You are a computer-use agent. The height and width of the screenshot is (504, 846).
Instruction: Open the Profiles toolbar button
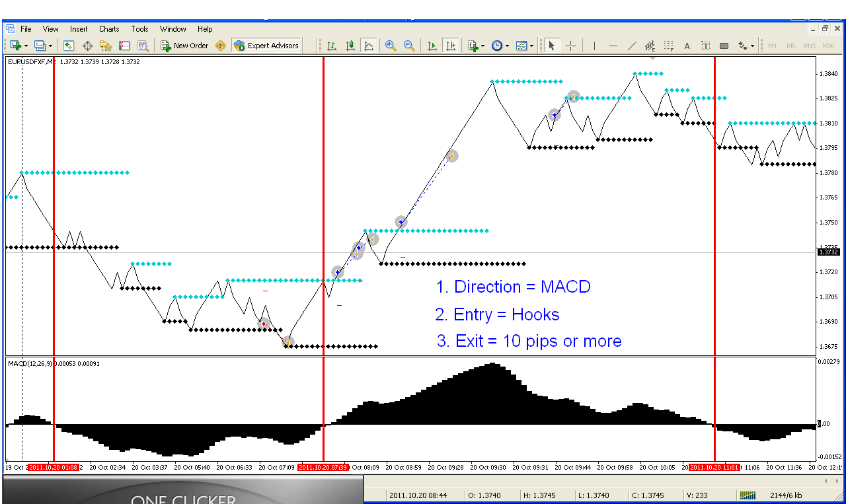[40, 46]
